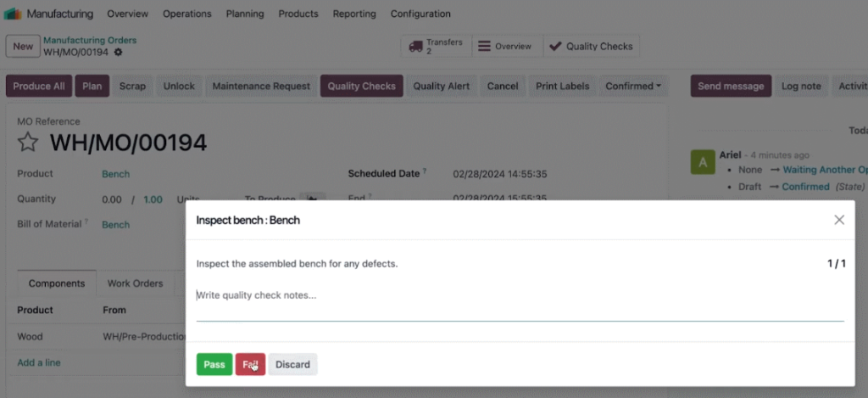This screenshot has width=868, height=398.
Task: Click the Transfers truck icon button
Action: [x=437, y=47]
